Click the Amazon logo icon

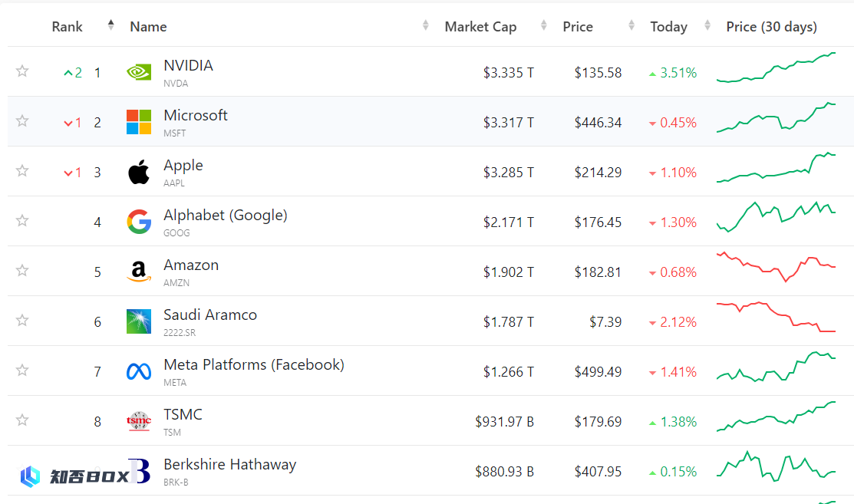(139, 272)
